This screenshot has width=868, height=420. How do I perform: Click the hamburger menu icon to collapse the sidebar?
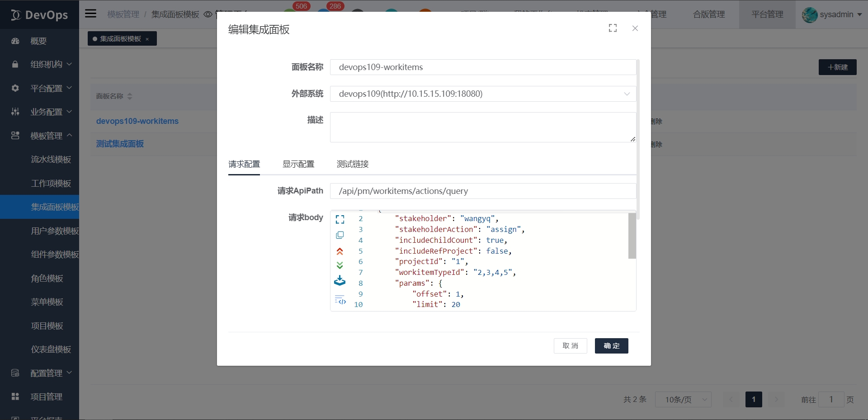click(x=91, y=14)
